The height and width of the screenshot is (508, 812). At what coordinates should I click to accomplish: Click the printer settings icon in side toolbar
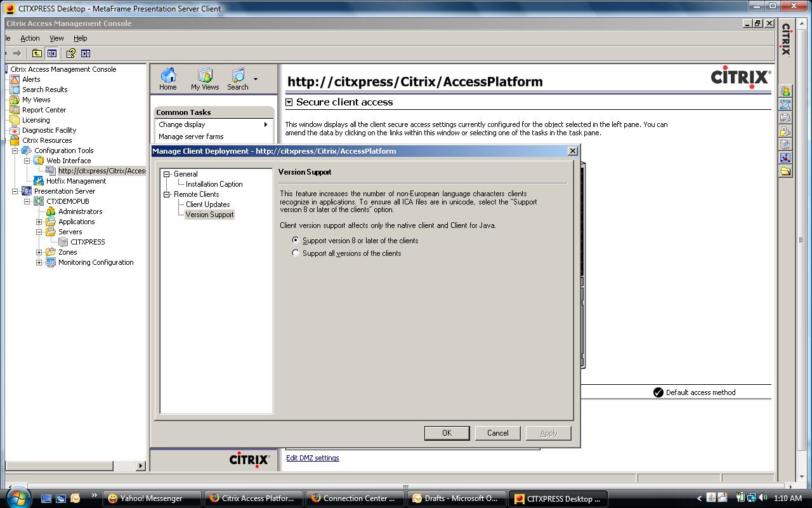click(785, 118)
